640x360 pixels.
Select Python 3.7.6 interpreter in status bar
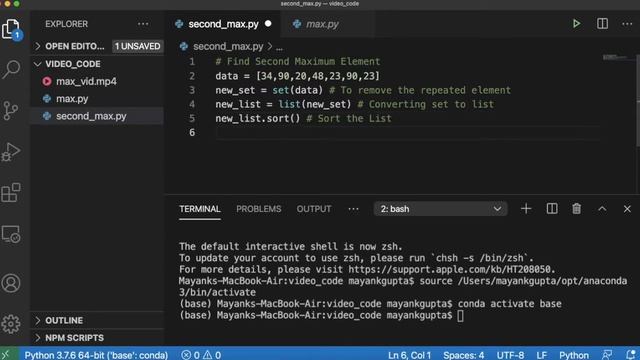click(96, 355)
